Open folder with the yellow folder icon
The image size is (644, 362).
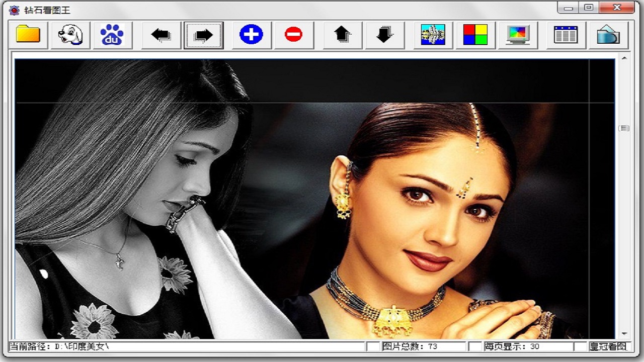tap(28, 35)
